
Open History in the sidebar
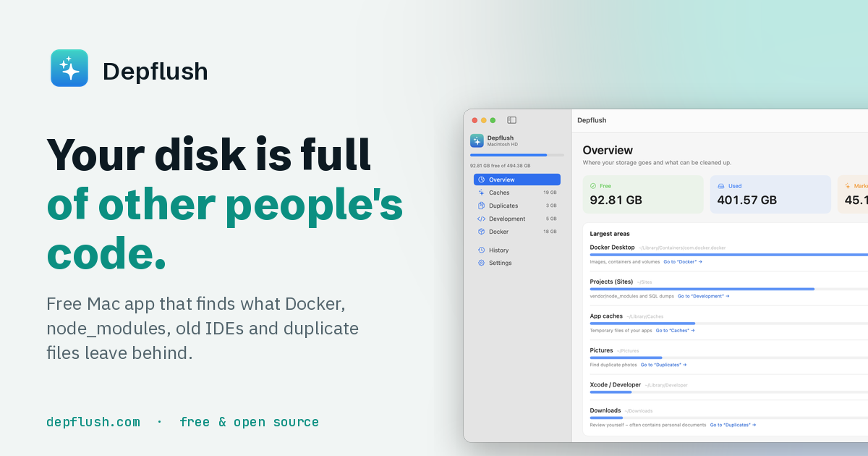pos(517,250)
